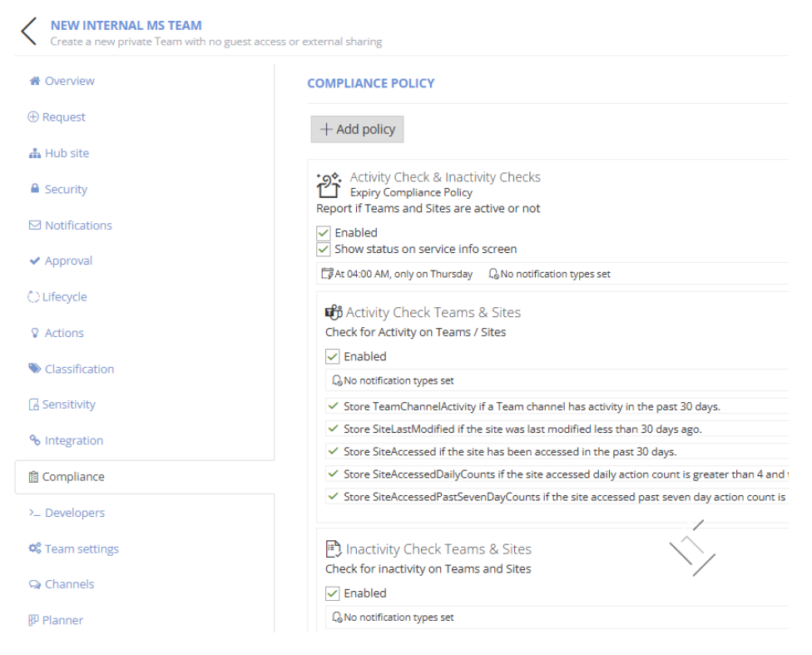Viewport: 812px width, 655px height.
Task: Click the Security padlock icon
Action: 35,189
